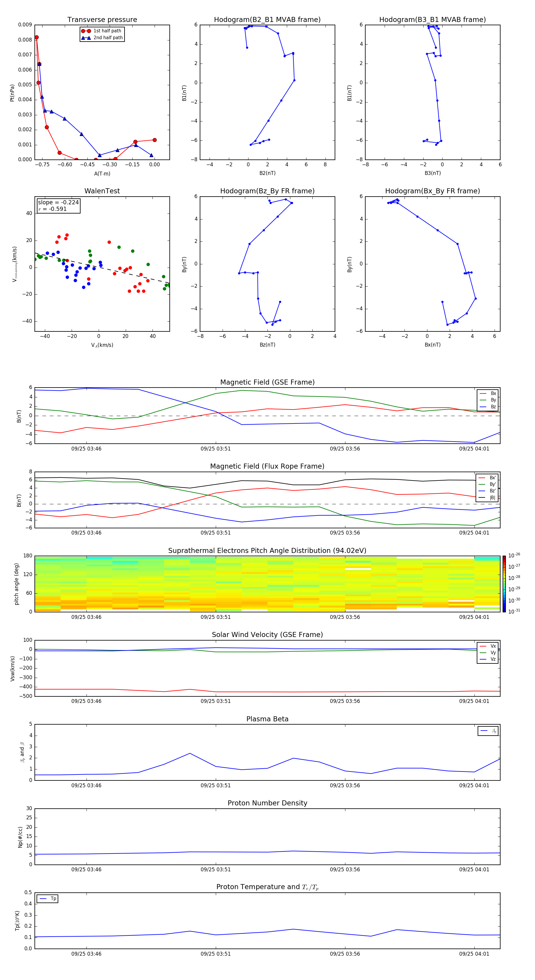Select the Bz entry in GSE Frame legend
The height and width of the screenshot is (980, 535).
488,407
